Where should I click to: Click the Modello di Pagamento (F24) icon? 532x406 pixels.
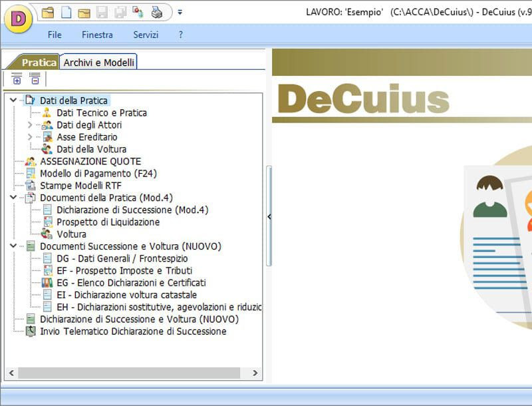[31, 174]
